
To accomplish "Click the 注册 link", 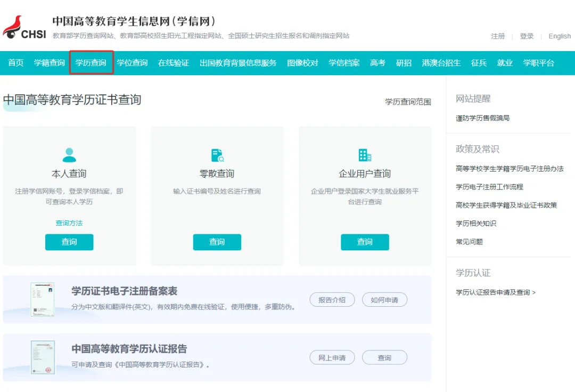I will [498, 36].
